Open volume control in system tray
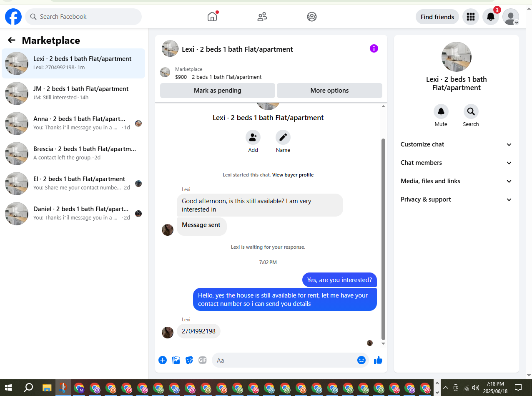Image resolution: width=532 pixels, height=396 pixels. 476,388
